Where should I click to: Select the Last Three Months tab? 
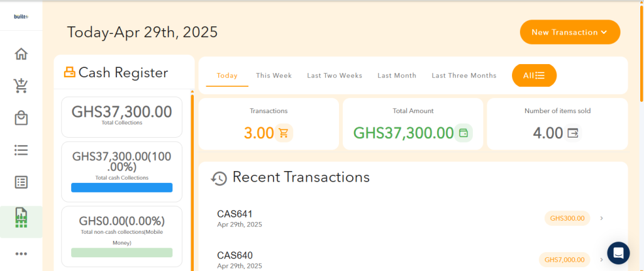point(464,75)
